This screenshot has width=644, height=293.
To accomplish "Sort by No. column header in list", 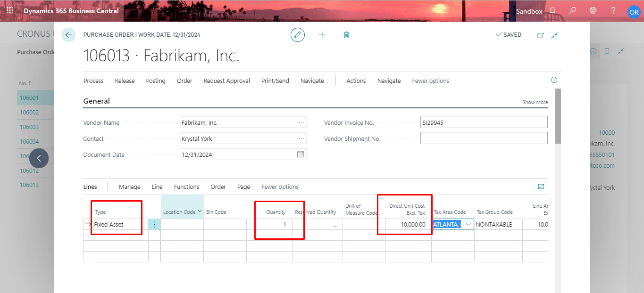I will point(25,83).
